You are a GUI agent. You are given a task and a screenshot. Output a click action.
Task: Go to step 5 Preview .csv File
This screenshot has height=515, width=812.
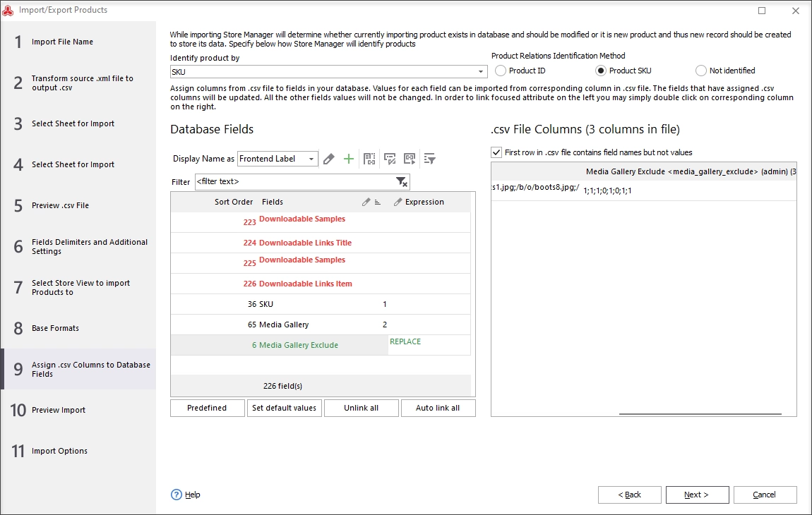78,205
